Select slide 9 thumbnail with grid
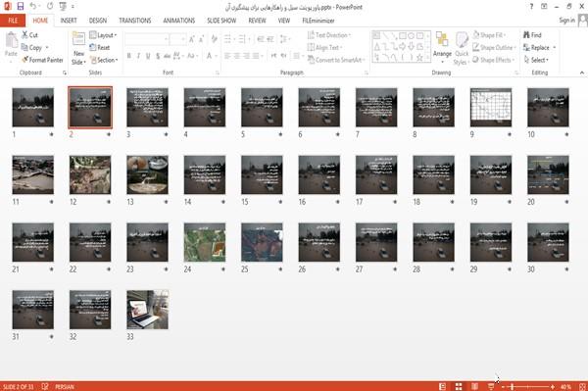 point(491,107)
